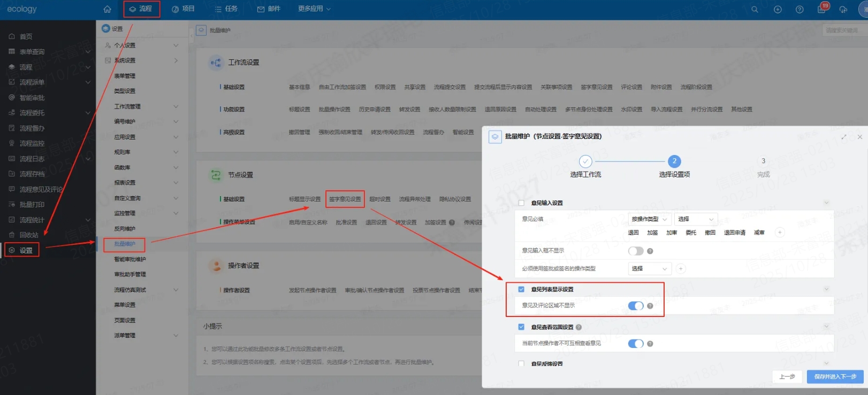Open 更多应用 dropdown in top navigation
Image resolution: width=868 pixels, height=395 pixels.
click(314, 9)
